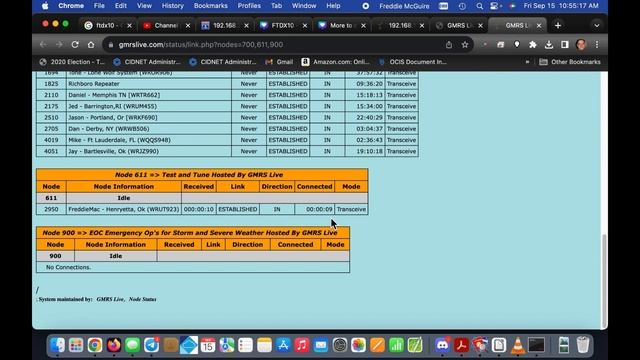Select the 'No Connections.' text

click(x=69, y=267)
